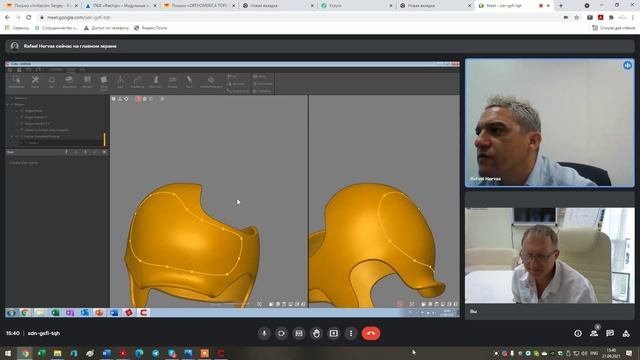Open the Chrome three-dot menu
The height and width of the screenshot is (360, 640).
pyautogui.click(x=633, y=18)
